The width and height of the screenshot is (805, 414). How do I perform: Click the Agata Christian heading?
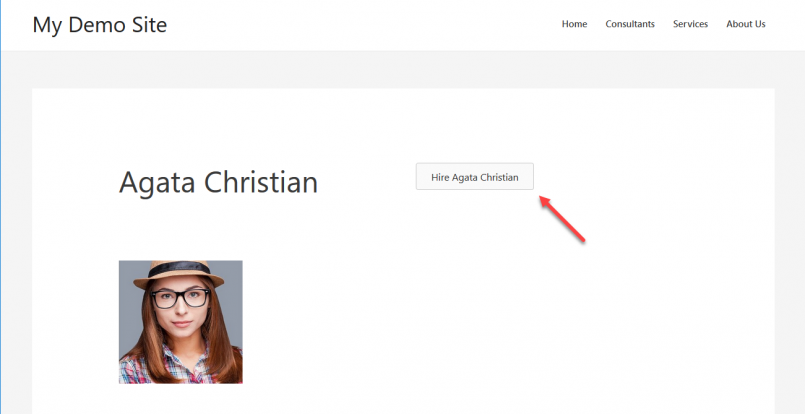tap(218, 182)
